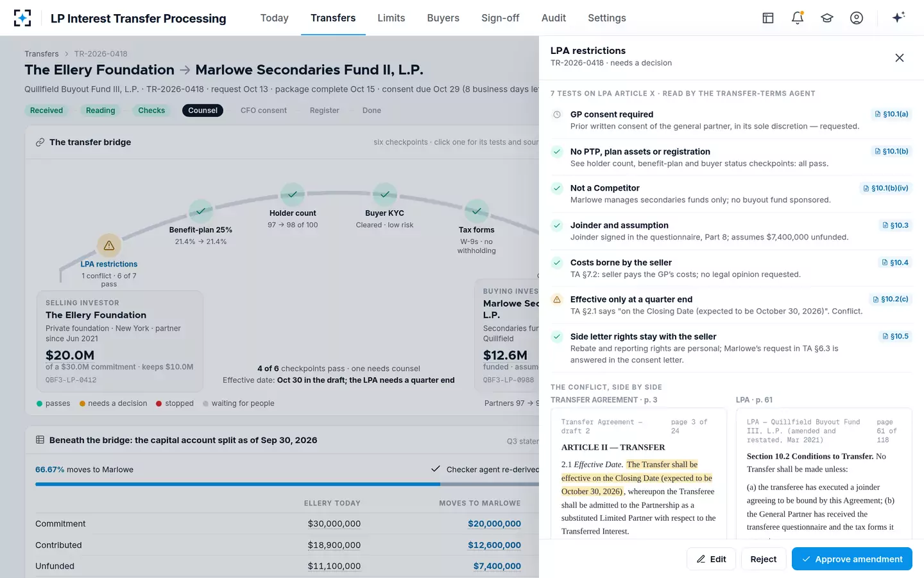The width and height of the screenshot is (924, 578).
Task: Click the Not a Competitor check icon
Action: click(x=557, y=188)
